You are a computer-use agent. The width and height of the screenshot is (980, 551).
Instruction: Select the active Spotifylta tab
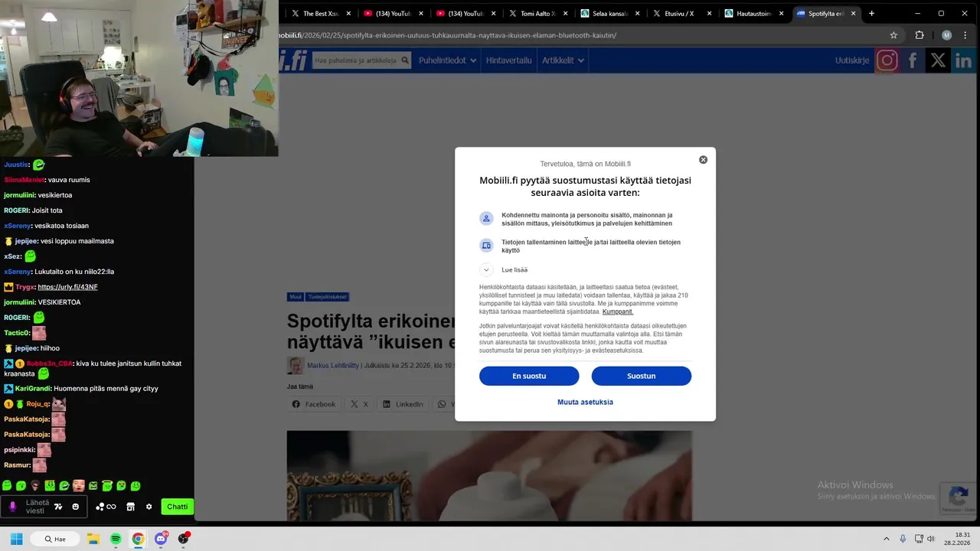tap(825, 13)
